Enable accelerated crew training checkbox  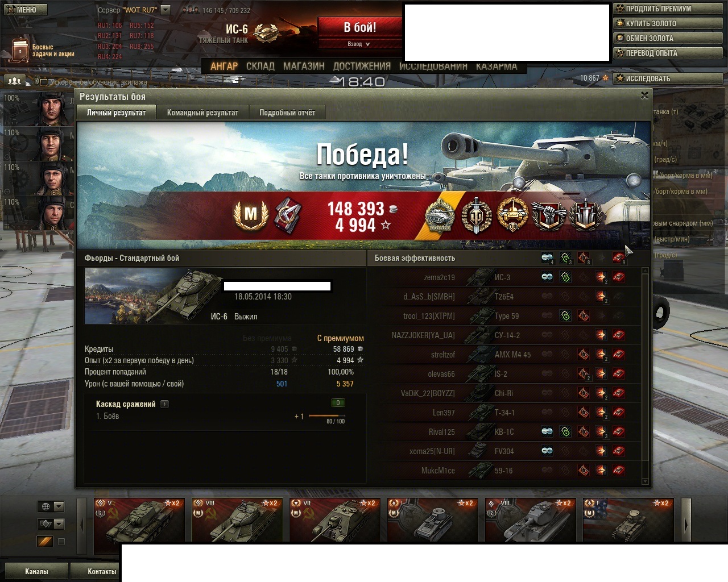(43, 82)
